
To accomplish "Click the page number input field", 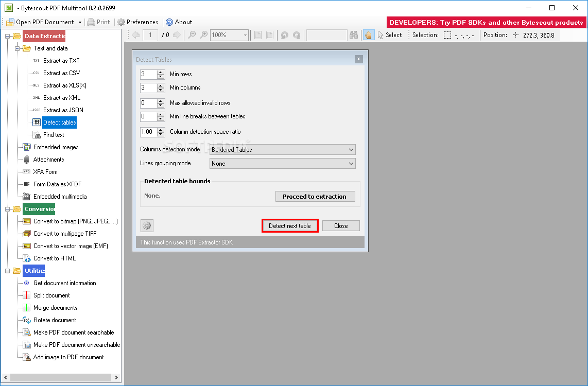I will [x=150, y=35].
